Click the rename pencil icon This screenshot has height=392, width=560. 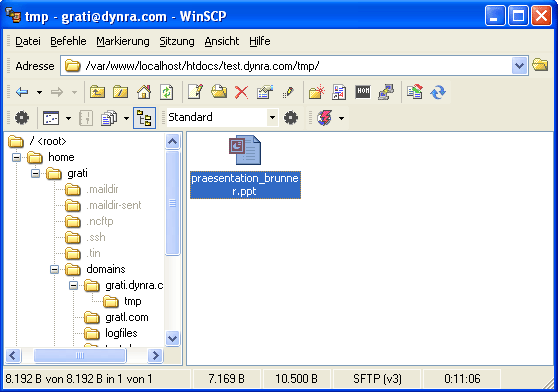point(288,92)
